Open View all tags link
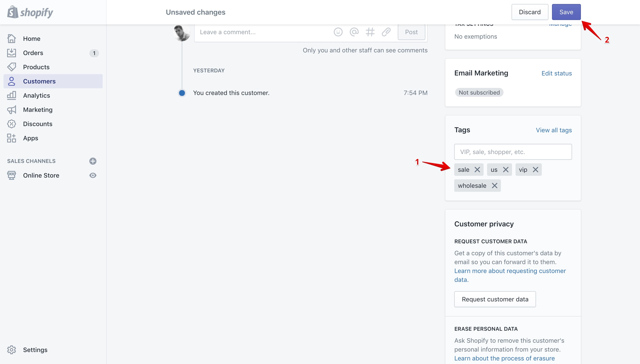640x364 pixels. (x=554, y=130)
